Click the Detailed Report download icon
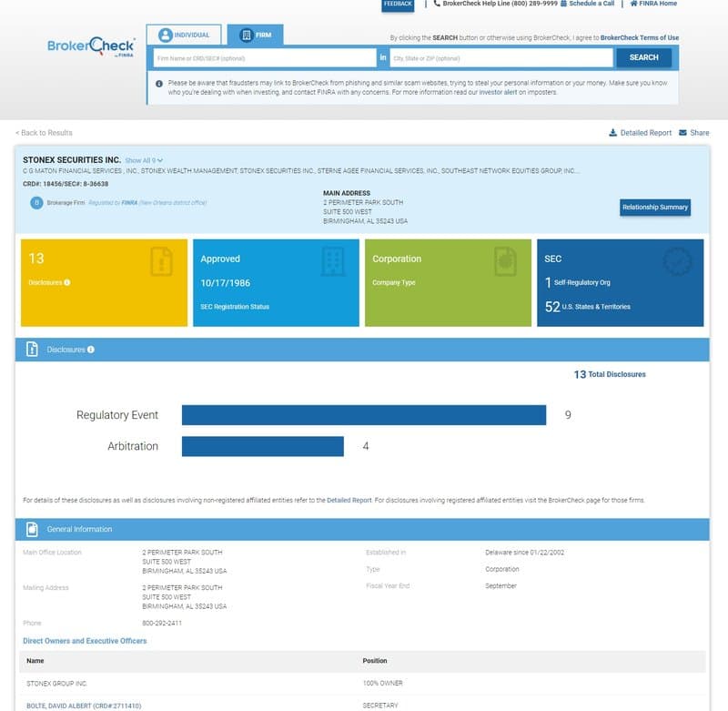The image size is (728, 711). 613,132
